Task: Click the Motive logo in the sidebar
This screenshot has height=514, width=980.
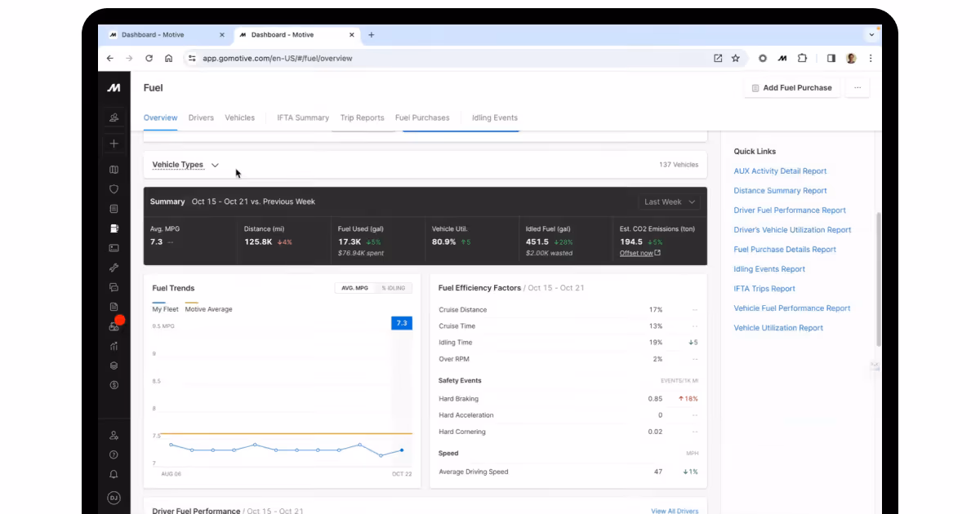Action: 114,87
